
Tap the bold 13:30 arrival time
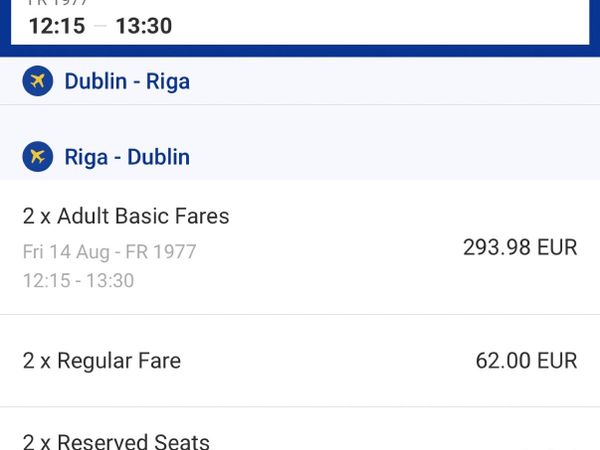point(144,26)
